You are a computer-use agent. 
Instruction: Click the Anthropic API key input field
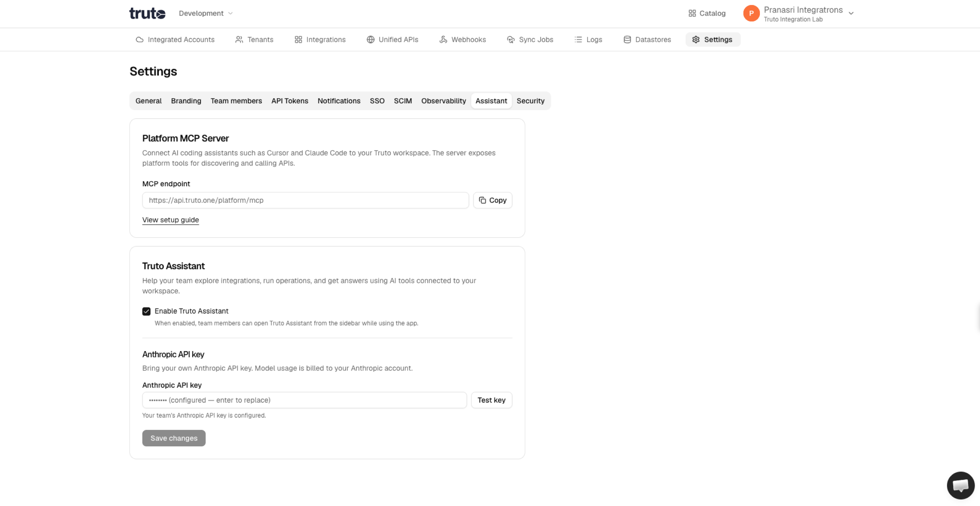(x=304, y=400)
